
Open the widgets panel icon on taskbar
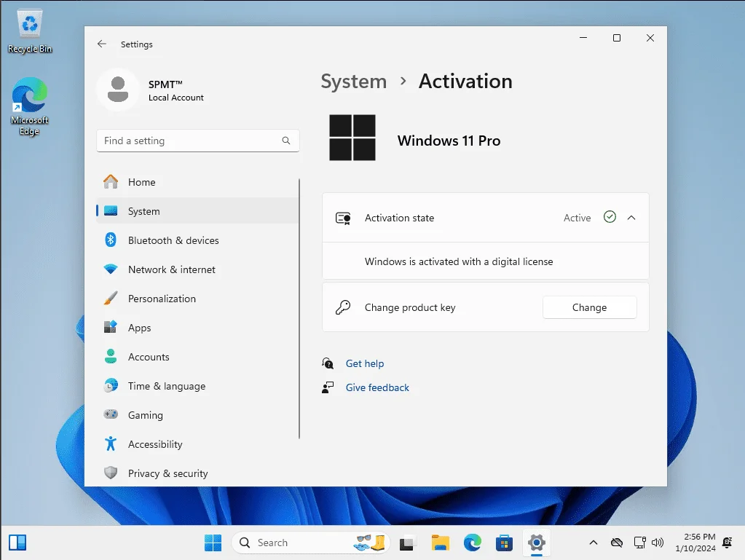pos(17,543)
